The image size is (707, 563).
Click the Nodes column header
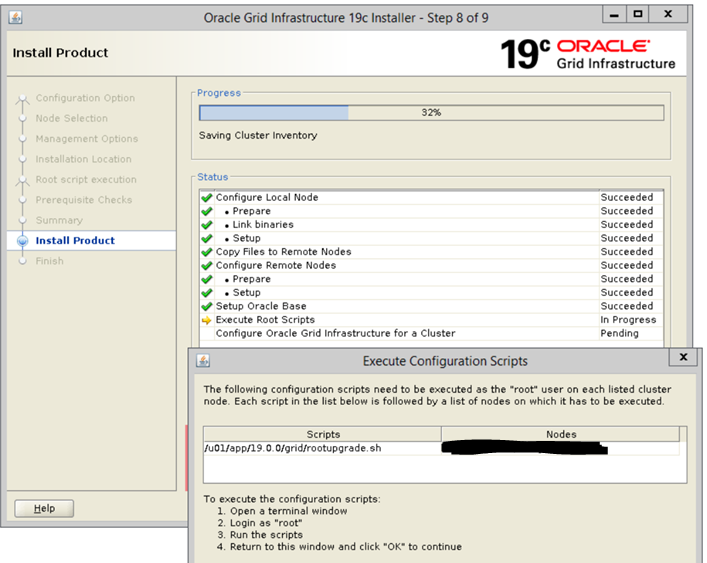pos(561,434)
